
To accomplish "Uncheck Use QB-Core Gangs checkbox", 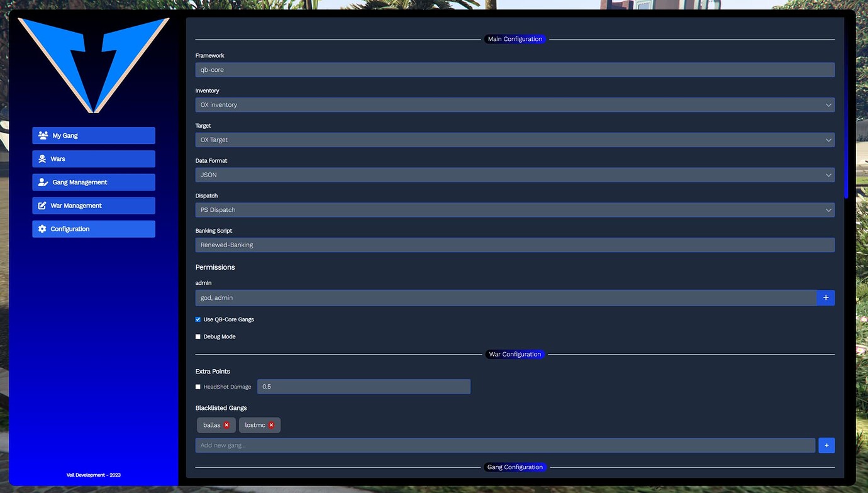I will [198, 319].
